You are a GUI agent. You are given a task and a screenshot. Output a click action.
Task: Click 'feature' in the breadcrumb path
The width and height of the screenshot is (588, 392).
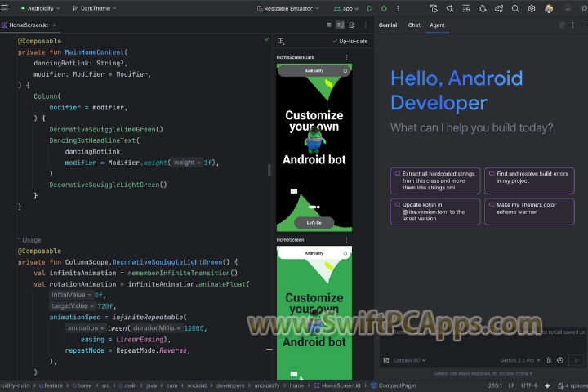point(53,385)
